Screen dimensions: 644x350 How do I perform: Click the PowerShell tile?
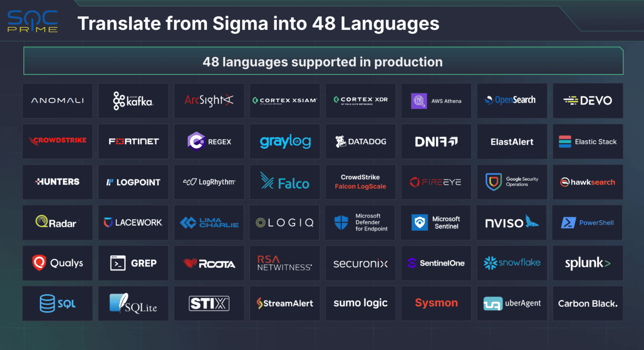(x=587, y=223)
